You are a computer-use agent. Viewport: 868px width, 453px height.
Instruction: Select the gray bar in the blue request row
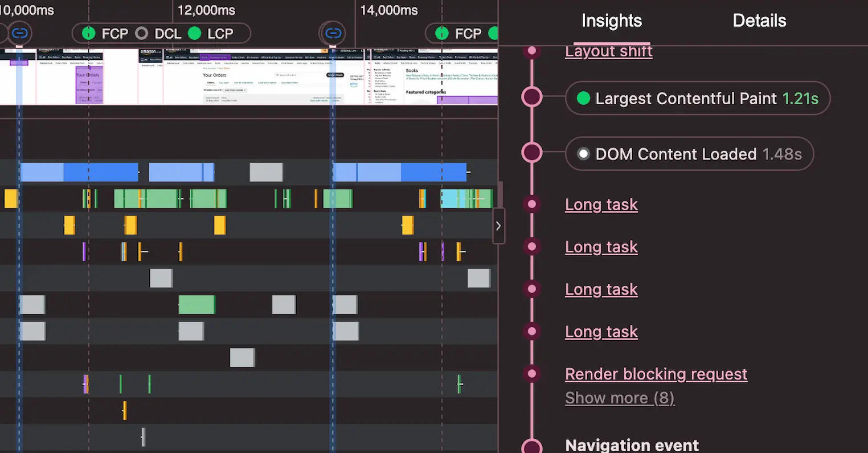(266, 172)
